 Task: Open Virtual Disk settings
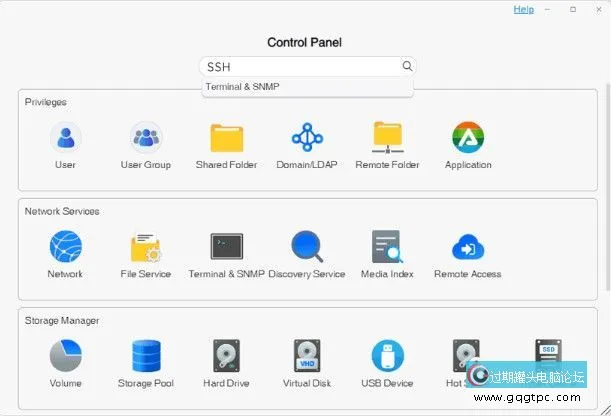click(x=307, y=356)
